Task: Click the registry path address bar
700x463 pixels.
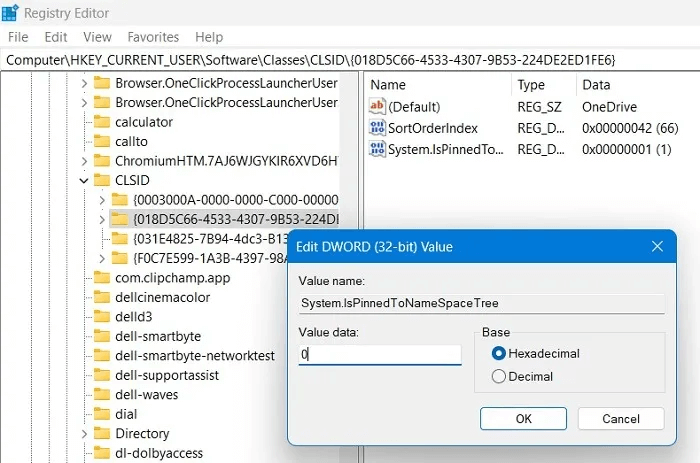Action: tap(350, 60)
